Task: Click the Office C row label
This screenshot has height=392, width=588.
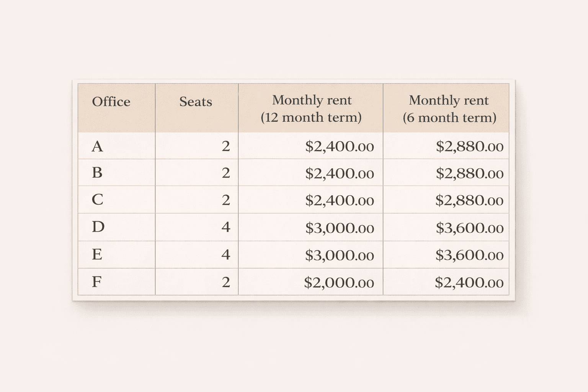Action: click(98, 199)
